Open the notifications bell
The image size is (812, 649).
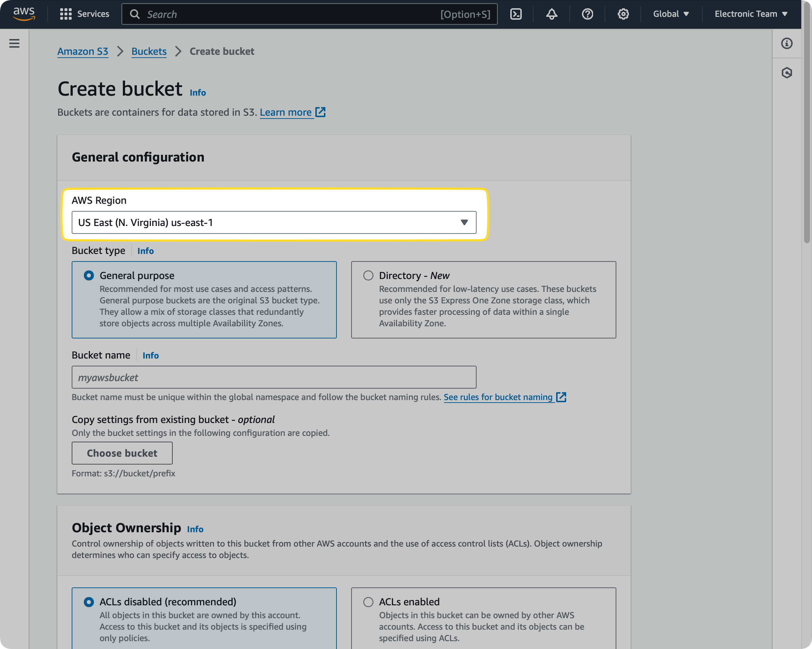[x=551, y=14]
